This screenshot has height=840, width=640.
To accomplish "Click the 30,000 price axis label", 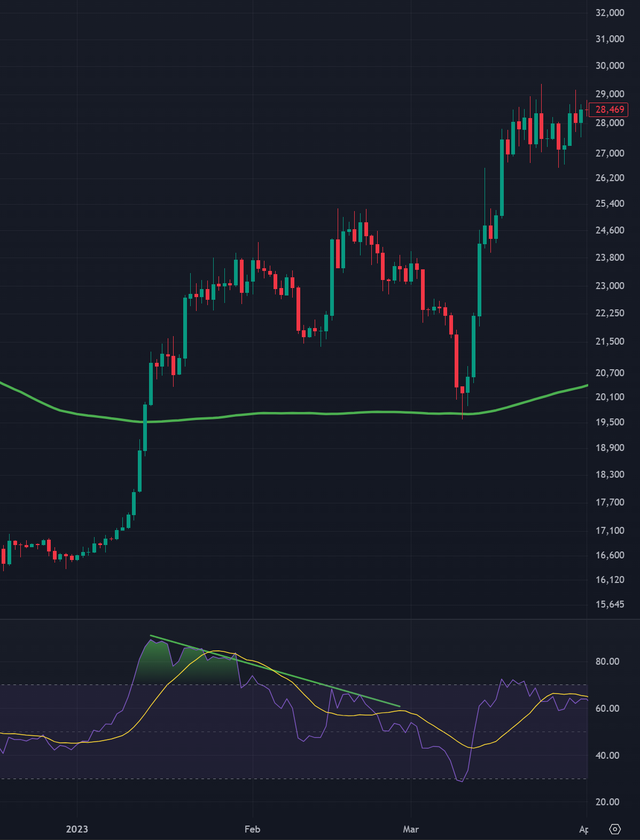I will pos(610,66).
